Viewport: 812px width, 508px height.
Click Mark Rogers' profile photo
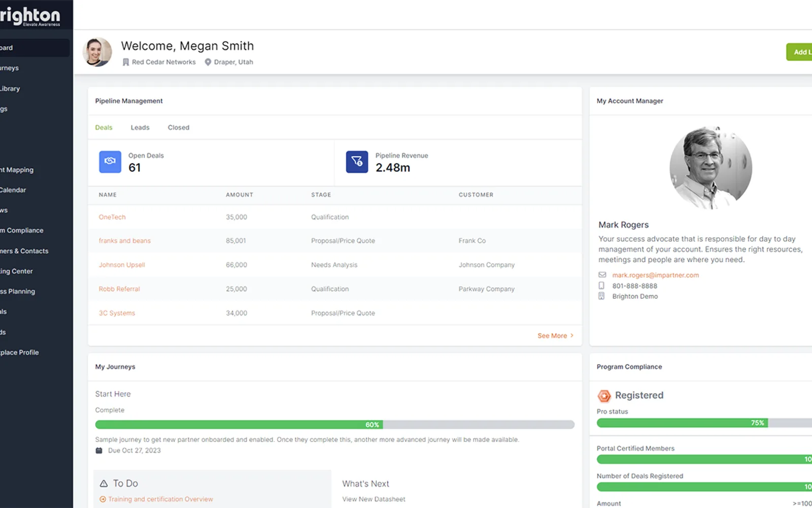tap(710, 168)
